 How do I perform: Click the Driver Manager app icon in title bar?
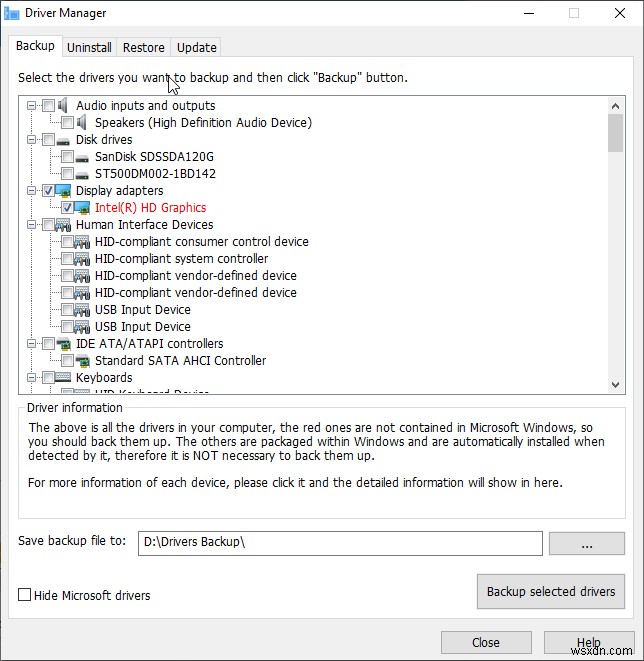(x=11, y=13)
